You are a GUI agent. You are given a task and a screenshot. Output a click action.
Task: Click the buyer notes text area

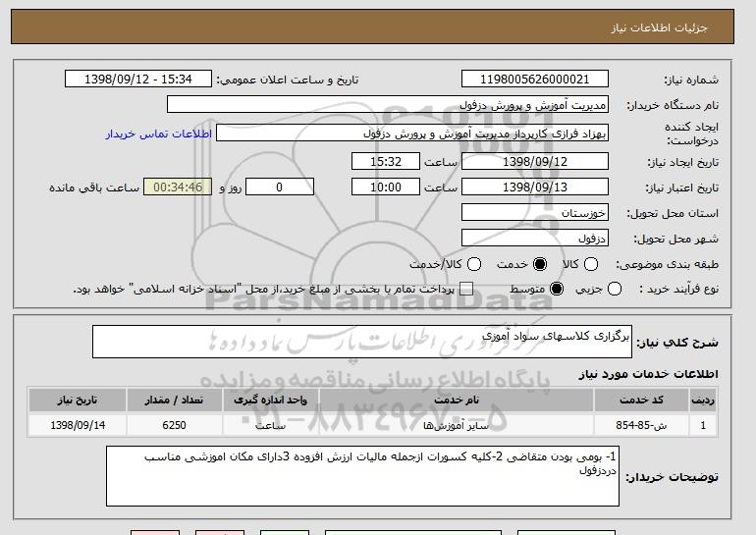362,476
